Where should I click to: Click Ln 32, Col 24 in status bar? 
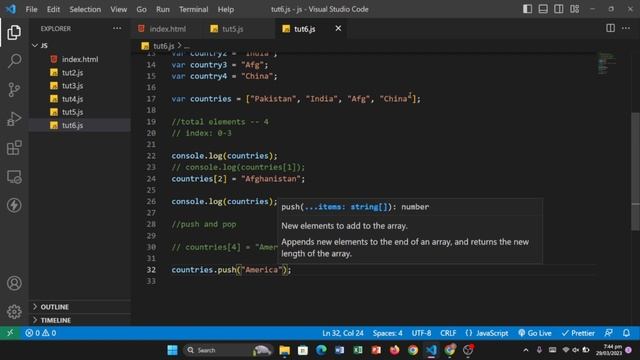click(x=343, y=333)
